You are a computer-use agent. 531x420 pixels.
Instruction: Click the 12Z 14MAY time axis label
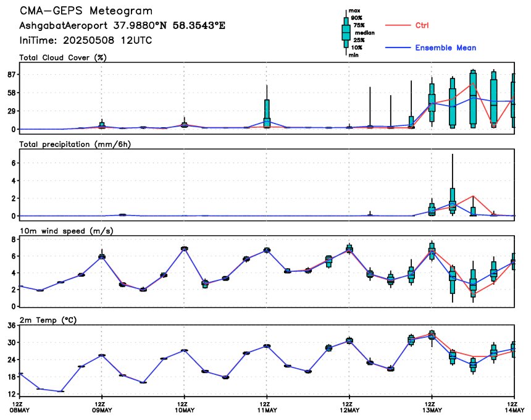tap(516, 407)
